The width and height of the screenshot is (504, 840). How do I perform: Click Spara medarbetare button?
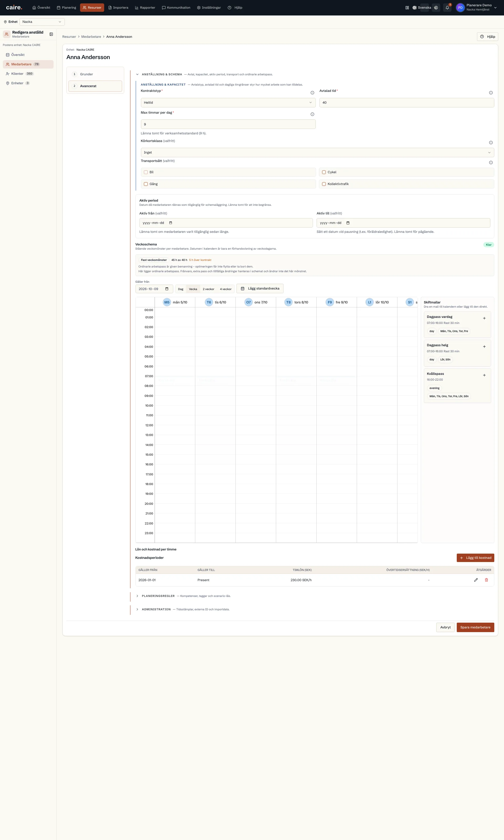point(475,627)
